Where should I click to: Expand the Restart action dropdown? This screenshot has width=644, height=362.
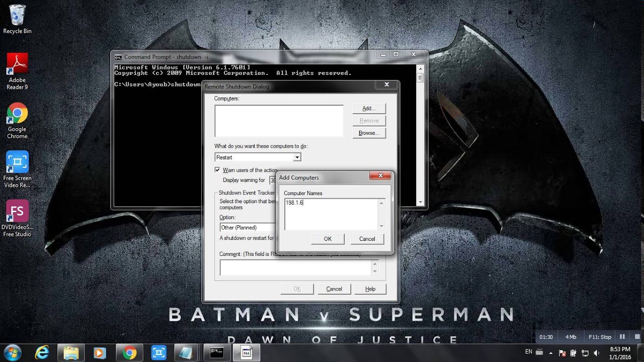(x=297, y=157)
